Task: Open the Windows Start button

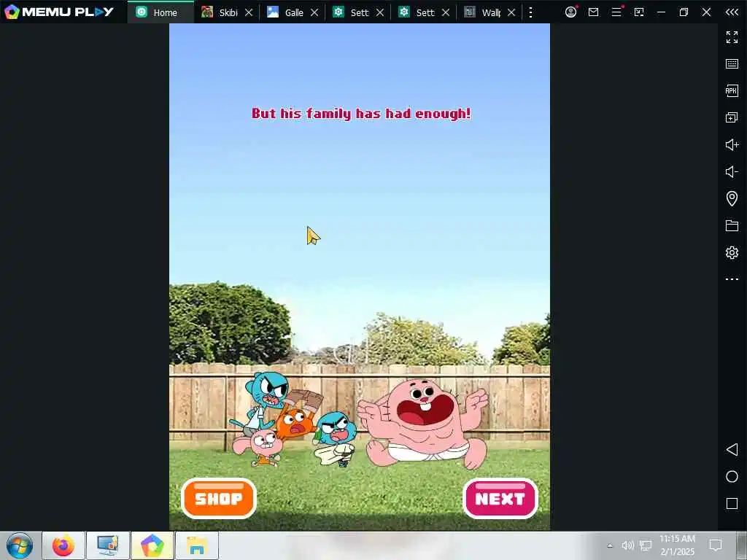Action: (20, 545)
